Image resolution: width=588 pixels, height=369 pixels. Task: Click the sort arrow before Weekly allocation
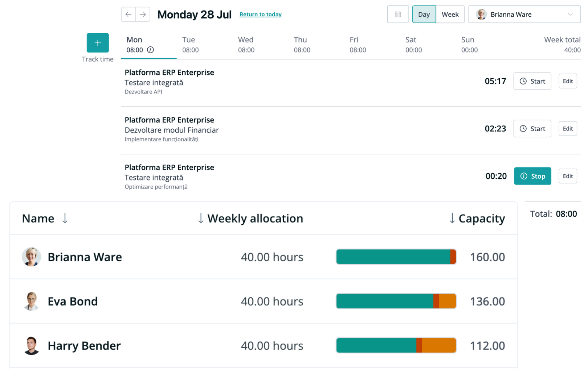click(x=201, y=218)
